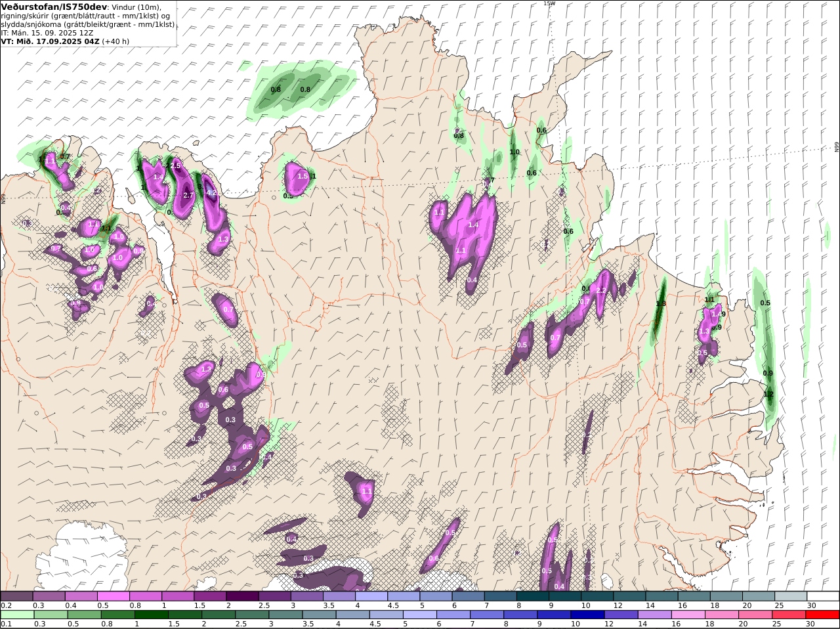Click the 2.2 precipitation value on the map
This screenshot has height=629, width=840.
point(600,290)
